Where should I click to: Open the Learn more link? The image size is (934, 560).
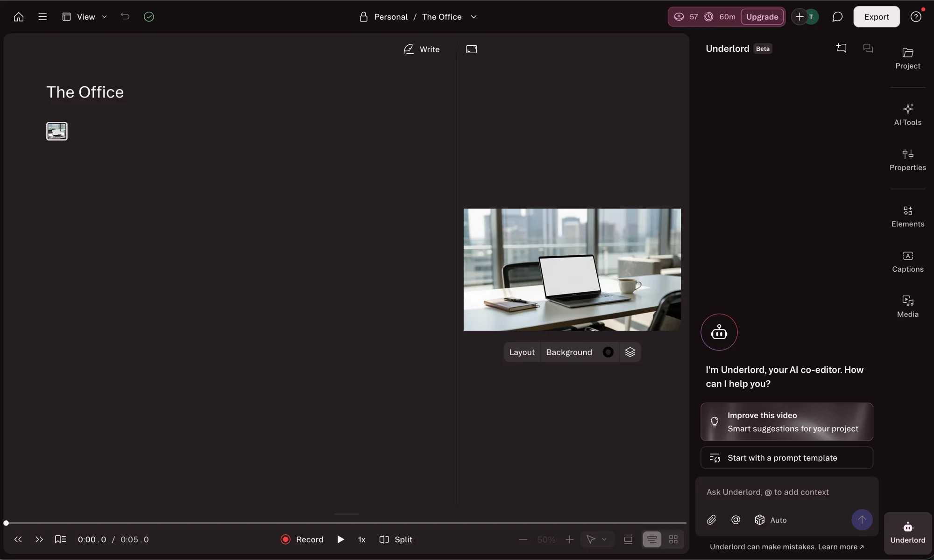(841, 547)
